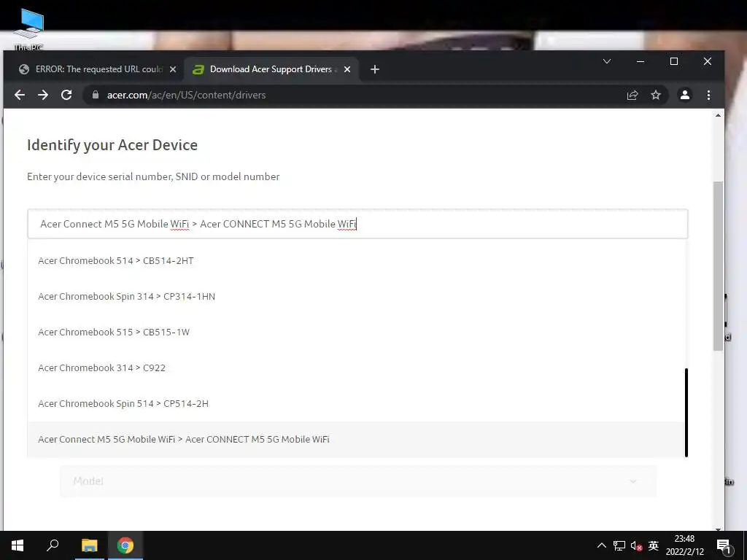This screenshot has width=747, height=560.
Task: Bookmark this page with the star
Action: 656,95
